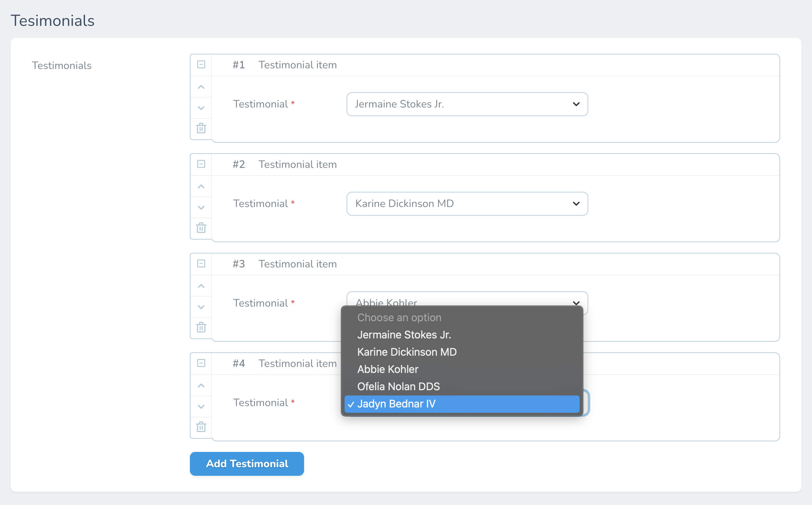The image size is (812, 505).
Task: Open the Jermaine Stokes Jr. testimonial dropdown
Action: [467, 104]
